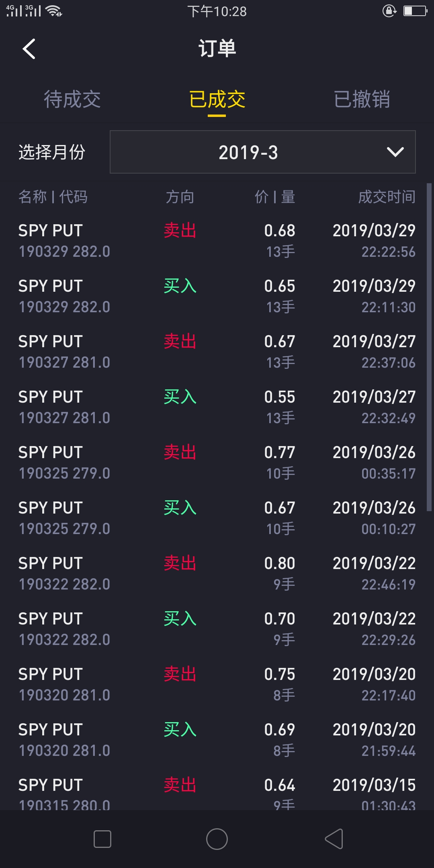Tap the Android recent apps square icon
Viewport: 434px width, 868px height.
click(x=102, y=839)
